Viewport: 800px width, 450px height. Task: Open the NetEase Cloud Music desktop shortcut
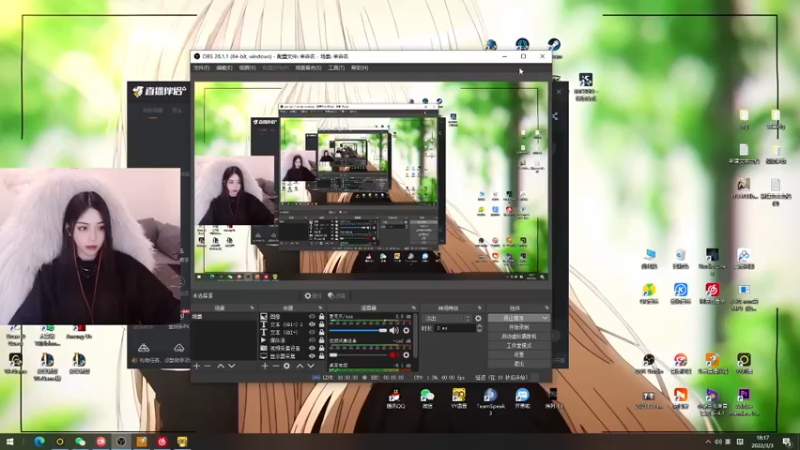click(712, 293)
